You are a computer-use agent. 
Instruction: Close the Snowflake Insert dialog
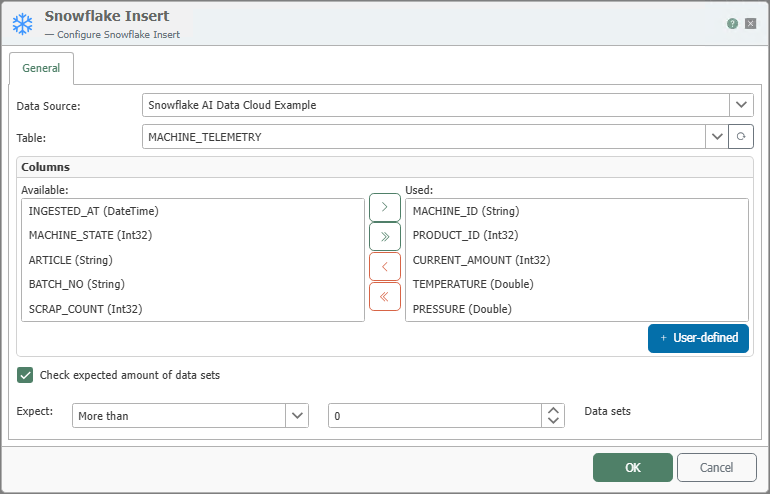(750, 24)
